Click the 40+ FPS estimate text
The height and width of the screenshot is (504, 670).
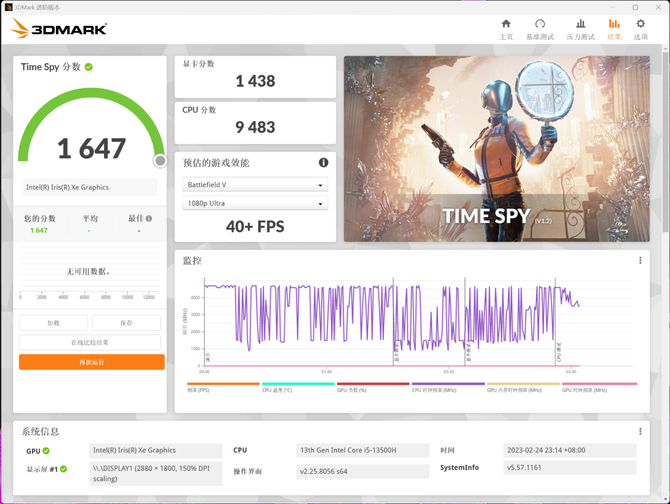pos(255,226)
